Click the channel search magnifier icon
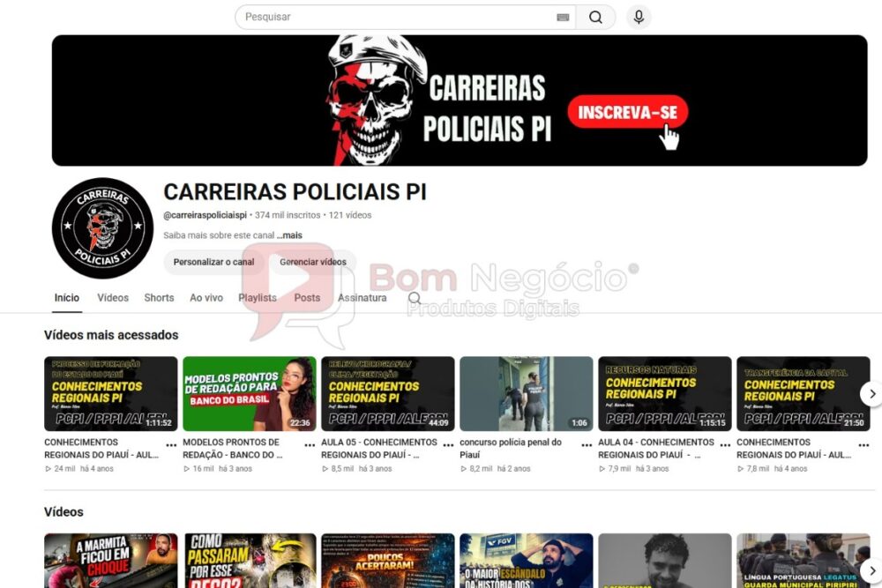Viewport: 882px width, 588px height. pos(415,298)
